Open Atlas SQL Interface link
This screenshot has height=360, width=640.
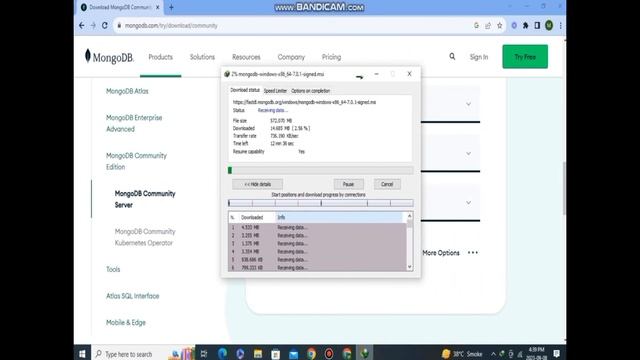pos(132,296)
